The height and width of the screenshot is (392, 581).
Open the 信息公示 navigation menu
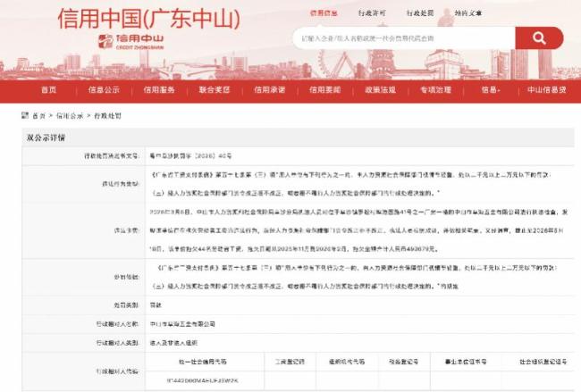(x=104, y=90)
